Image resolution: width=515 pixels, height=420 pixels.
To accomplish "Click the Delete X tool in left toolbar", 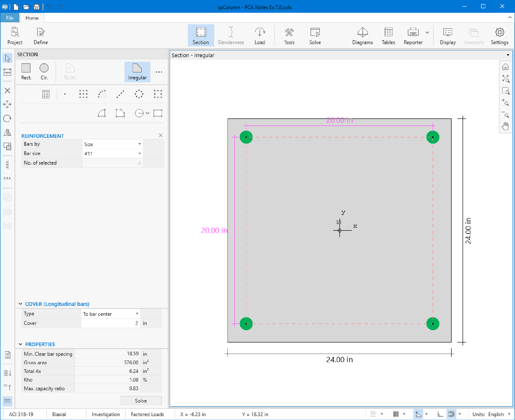I will tap(8, 91).
